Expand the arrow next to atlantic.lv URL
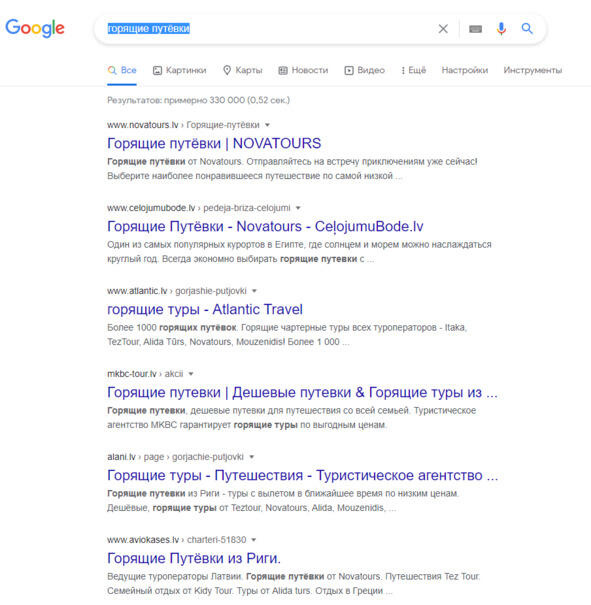 point(254,291)
